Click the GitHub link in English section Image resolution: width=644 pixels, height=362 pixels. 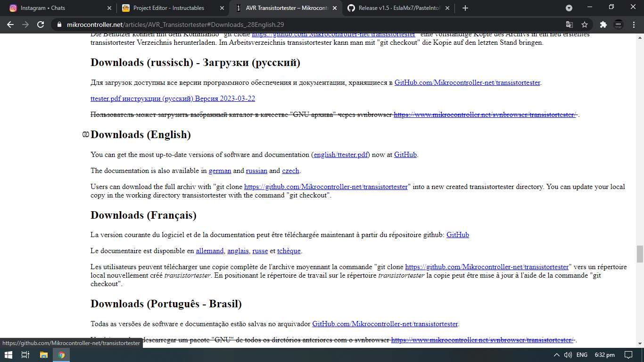click(x=405, y=155)
